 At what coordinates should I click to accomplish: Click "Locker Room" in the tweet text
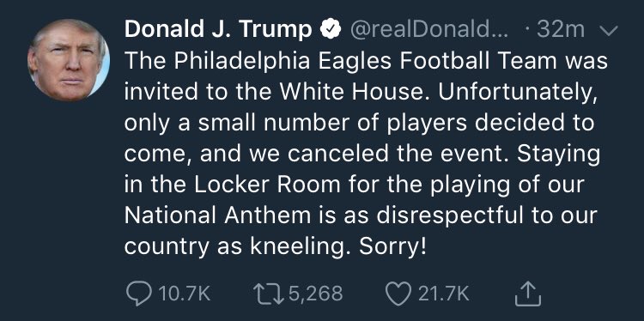click(267, 185)
